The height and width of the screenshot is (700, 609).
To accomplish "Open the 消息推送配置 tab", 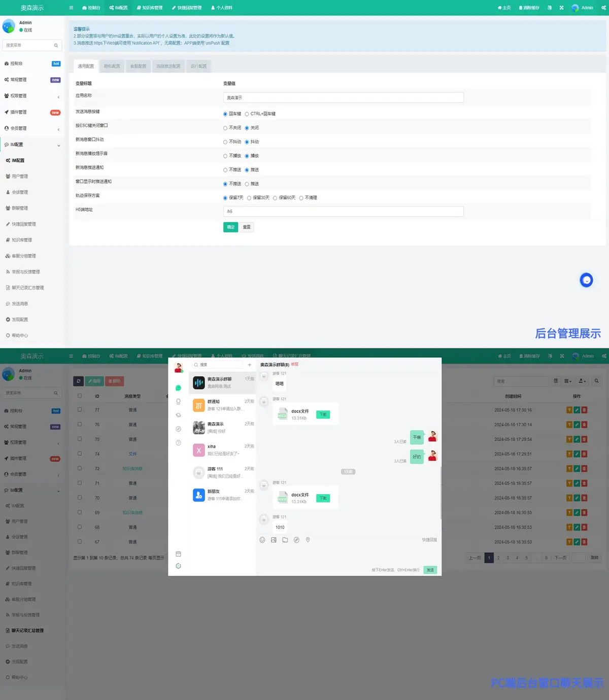I will point(168,66).
